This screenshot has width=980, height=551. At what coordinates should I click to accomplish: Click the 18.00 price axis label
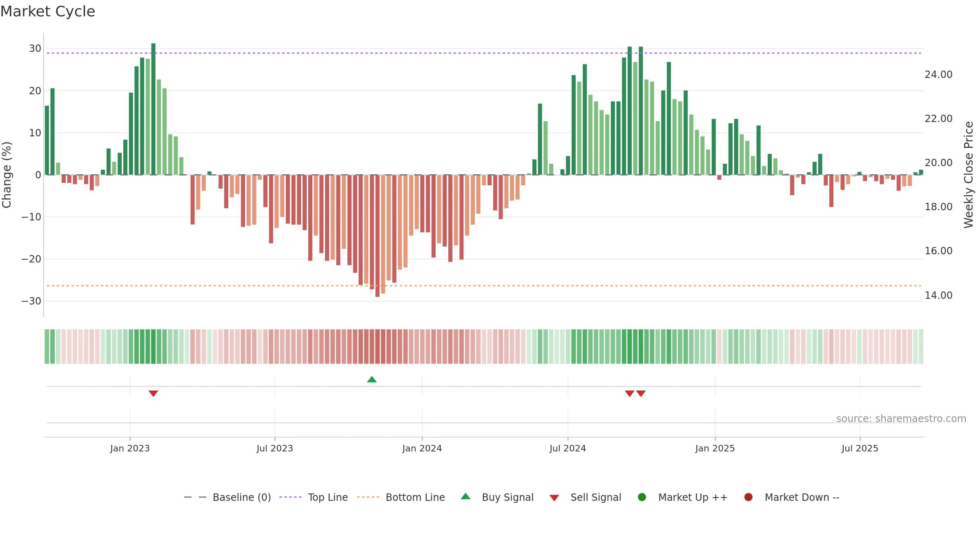coord(938,207)
